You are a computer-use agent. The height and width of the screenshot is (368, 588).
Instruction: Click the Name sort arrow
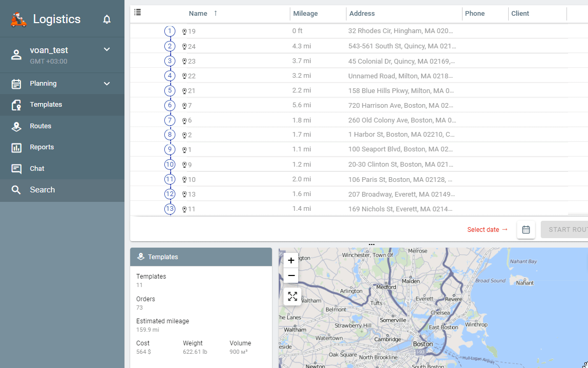[x=216, y=13]
